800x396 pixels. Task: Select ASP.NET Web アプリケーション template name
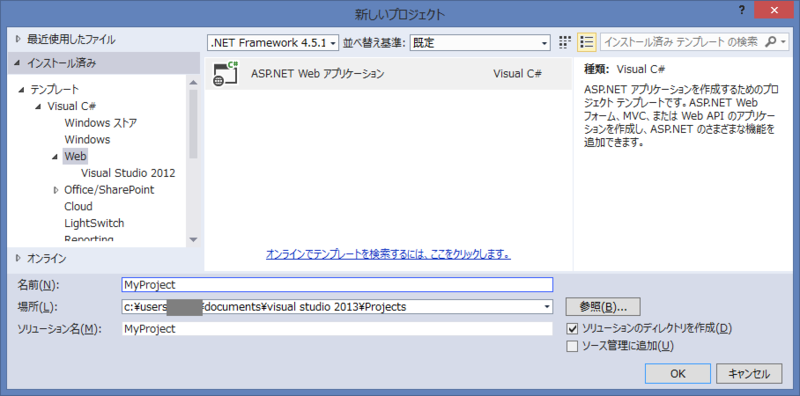coord(317,73)
